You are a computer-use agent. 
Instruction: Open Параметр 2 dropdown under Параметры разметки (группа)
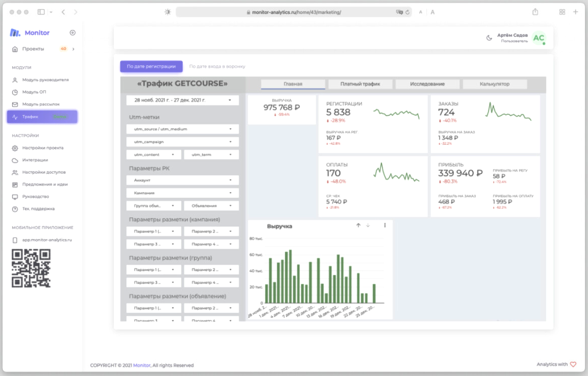(x=212, y=270)
